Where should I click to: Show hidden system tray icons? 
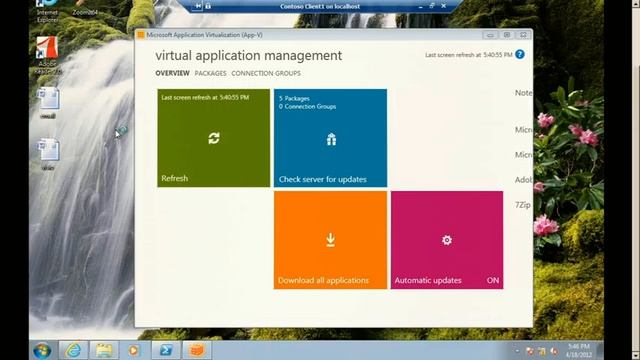pyautogui.click(x=517, y=351)
